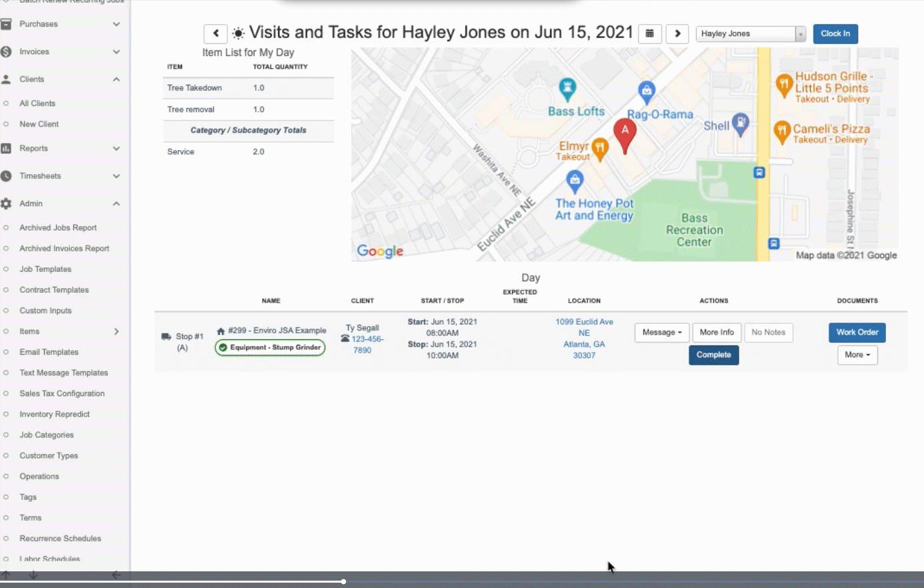The width and height of the screenshot is (924, 588).
Task: Select All Clients in sidebar
Action: coord(37,103)
